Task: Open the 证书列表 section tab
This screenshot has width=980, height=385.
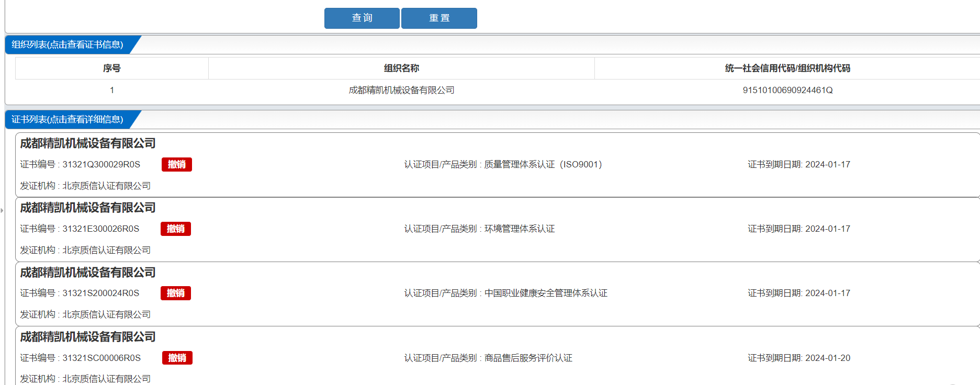Action: (x=67, y=120)
